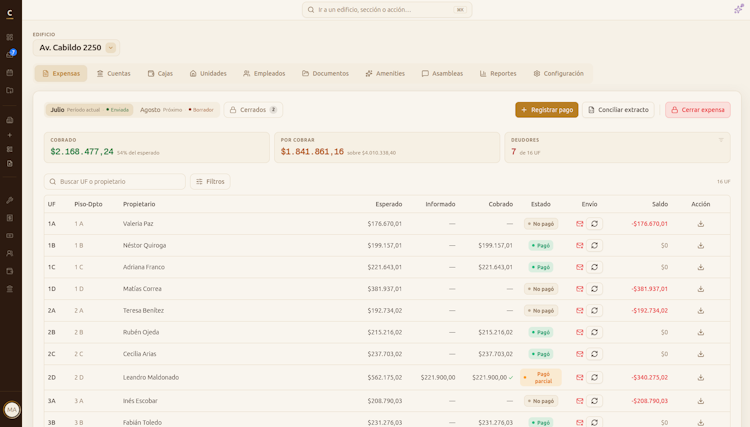Switch to the Cajas tab
Screen dimensions: 750x427
pos(160,74)
